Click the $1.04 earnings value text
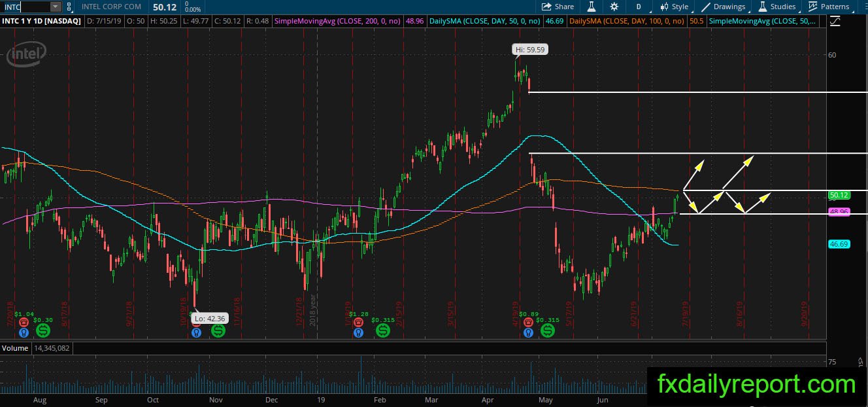The image size is (868, 407). tap(24, 313)
